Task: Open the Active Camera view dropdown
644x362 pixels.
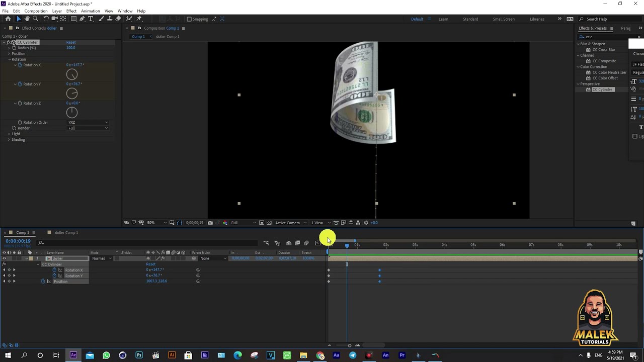Action: (x=290, y=223)
